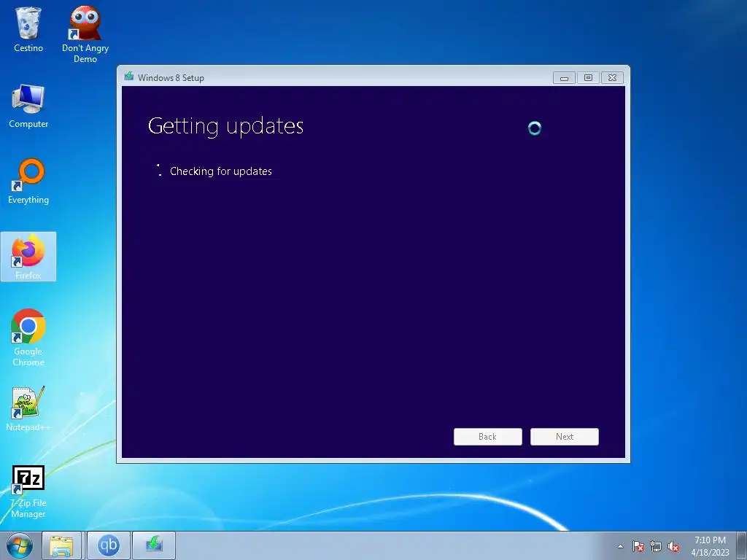Click the Next button in Setup
This screenshot has height=560, width=747.
(565, 437)
